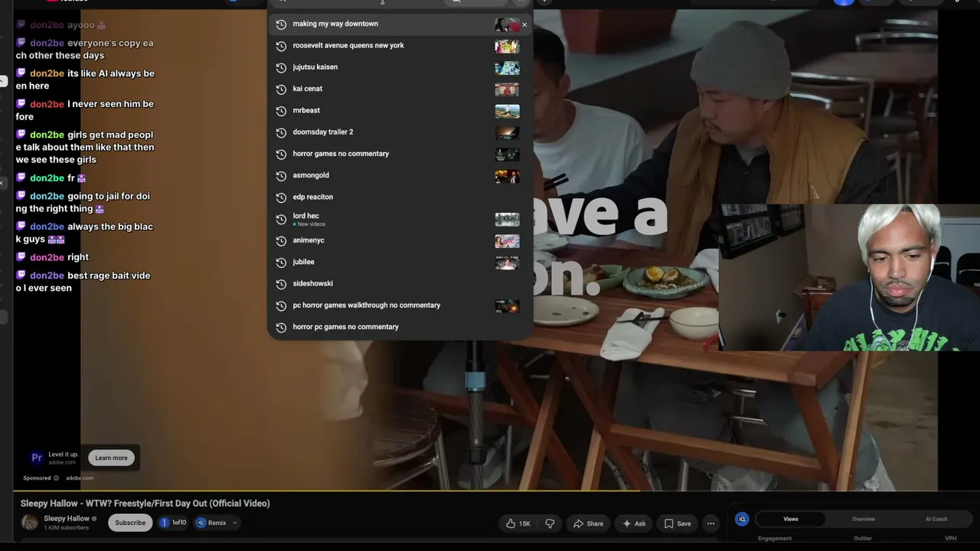Image resolution: width=980 pixels, height=551 pixels.
Task: Open the more actions ellipsis menu
Action: click(711, 523)
